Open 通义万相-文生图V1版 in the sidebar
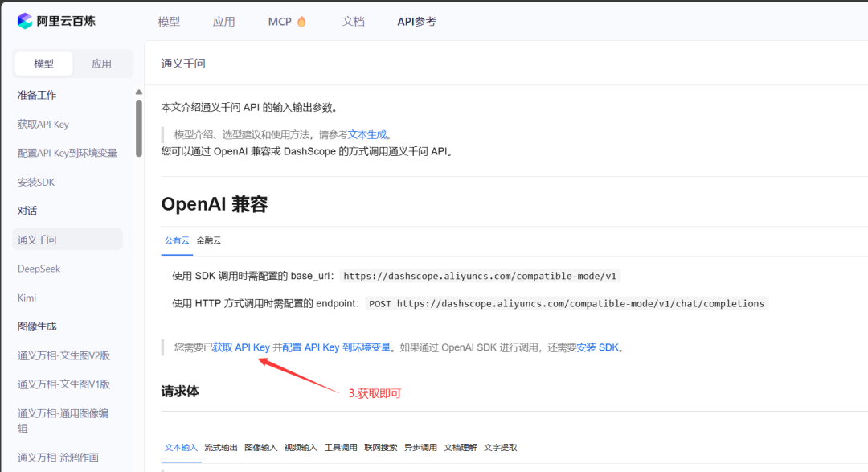 click(x=63, y=384)
